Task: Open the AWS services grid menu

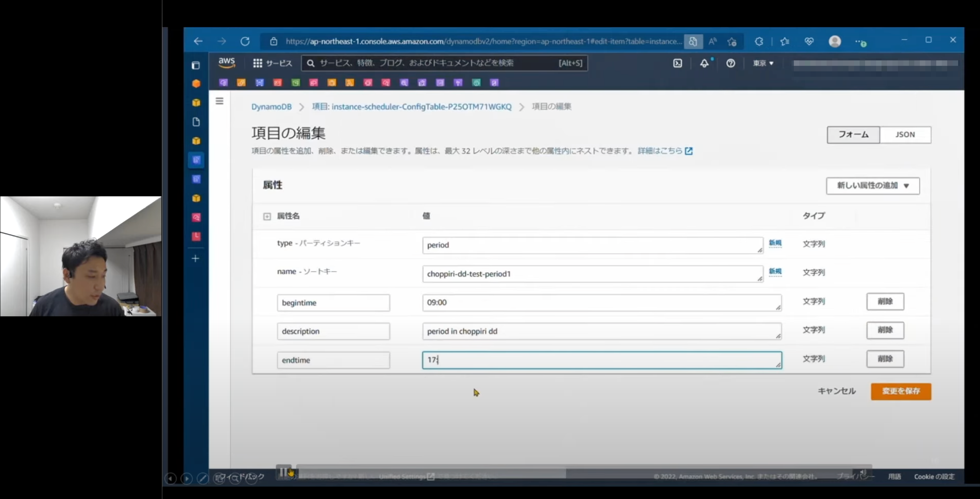Action: point(257,63)
